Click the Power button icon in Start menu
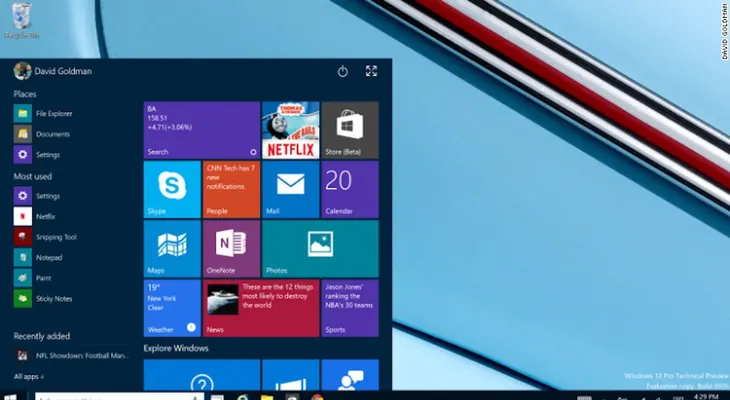The width and height of the screenshot is (730, 400). point(343,71)
